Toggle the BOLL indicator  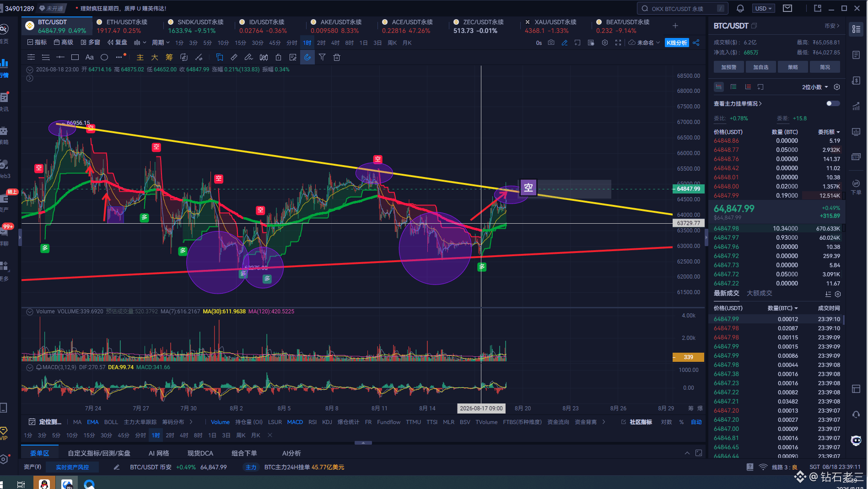111,422
